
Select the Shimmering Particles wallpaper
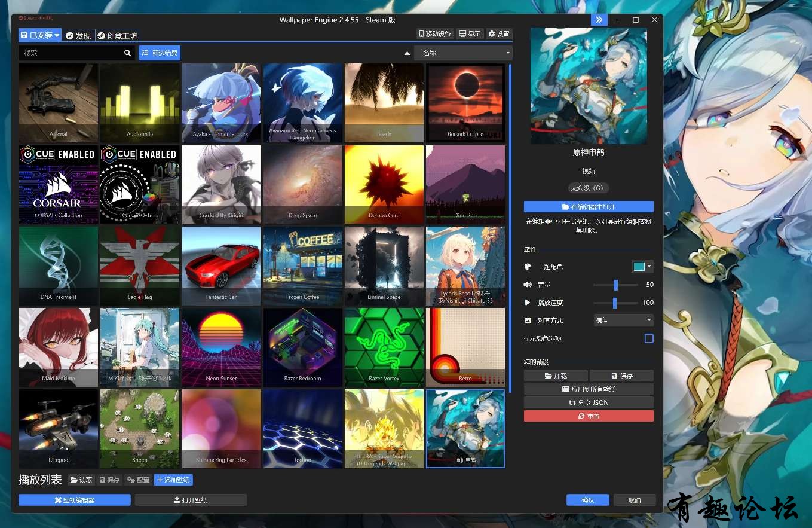221,429
